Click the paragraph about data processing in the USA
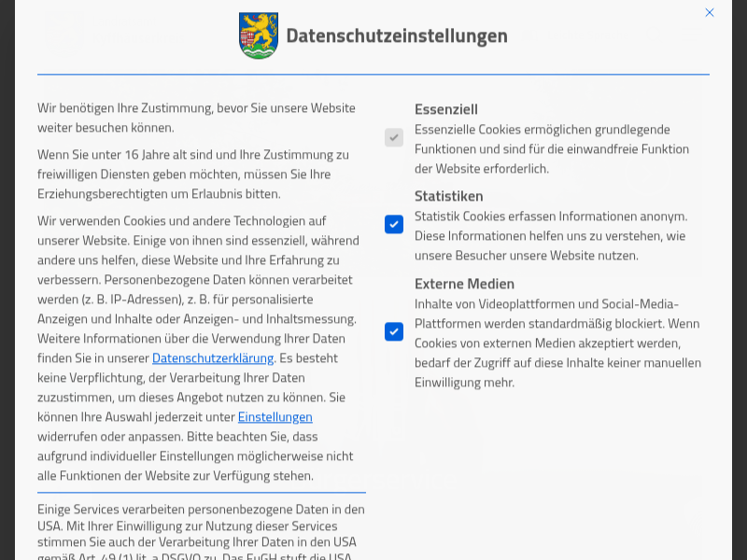Image resolution: width=747 pixels, height=560 pixels. (201, 532)
